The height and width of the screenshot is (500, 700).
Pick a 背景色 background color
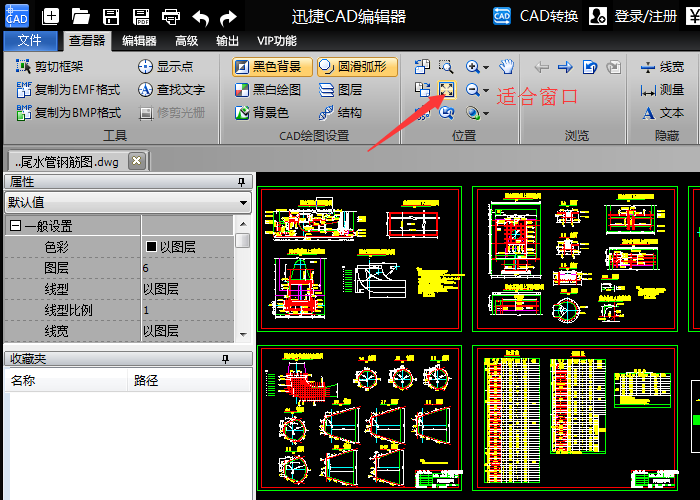[x=262, y=113]
